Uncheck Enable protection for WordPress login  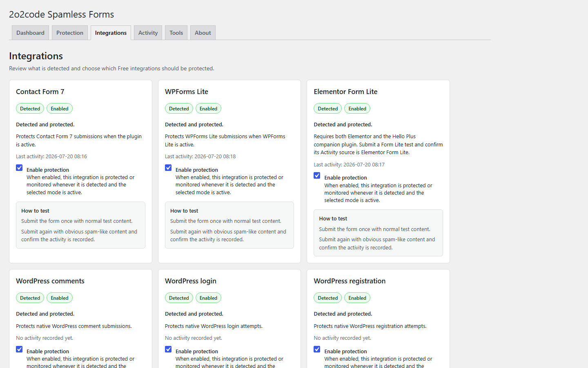168,349
